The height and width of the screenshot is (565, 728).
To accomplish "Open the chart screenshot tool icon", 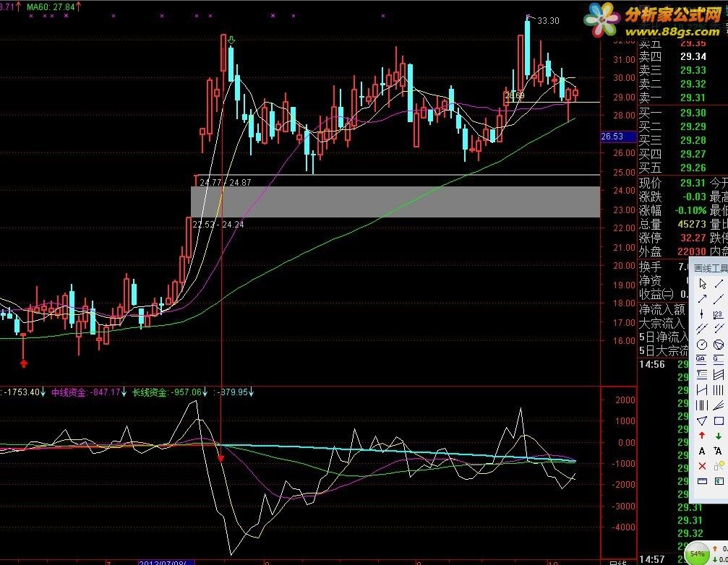I will [719, 481].
